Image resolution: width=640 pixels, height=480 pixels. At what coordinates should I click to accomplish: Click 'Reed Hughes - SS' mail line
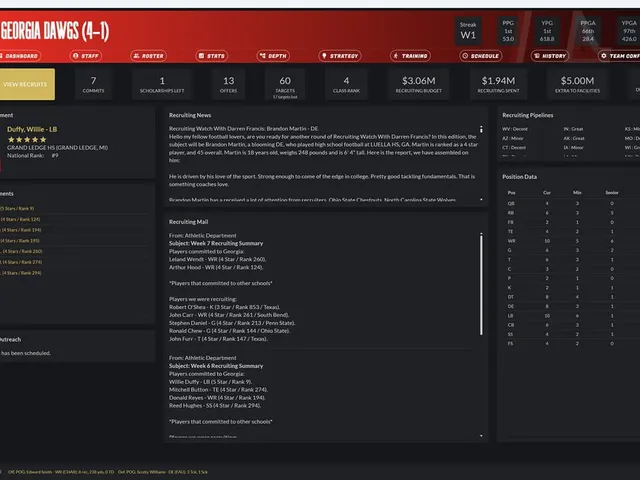tap(215, 406)
